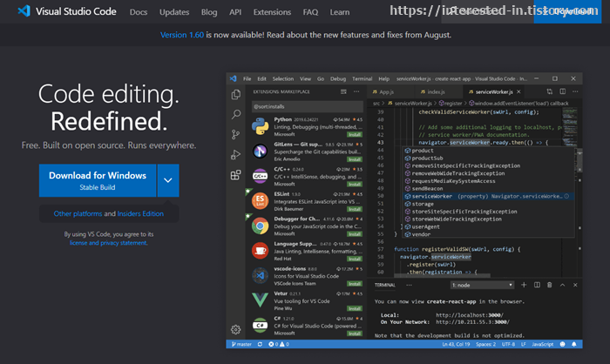Click the editor minimap preview

[x=569, y=125]
